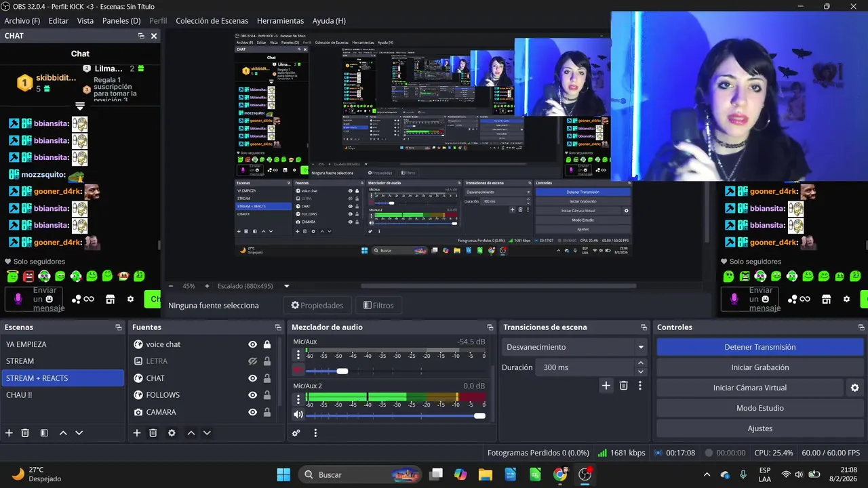
Task: Open the Desvanecimiento transition dropdown
Action: click(574, 347)
